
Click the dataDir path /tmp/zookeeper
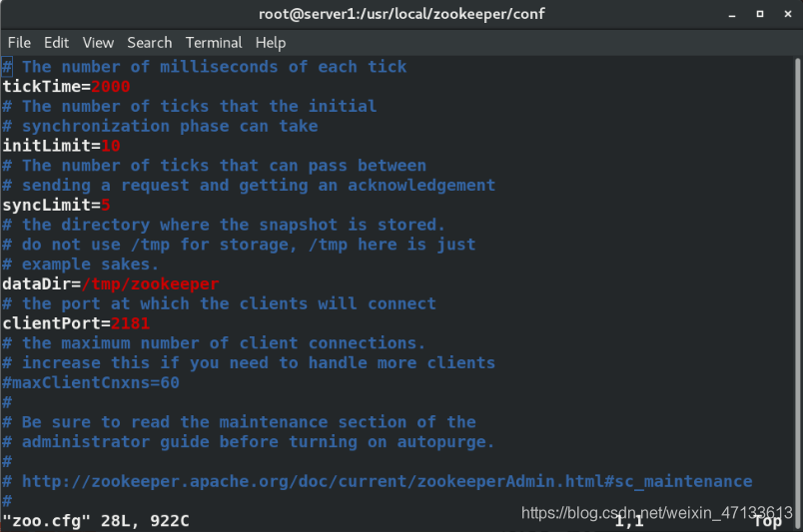[150, 284]
